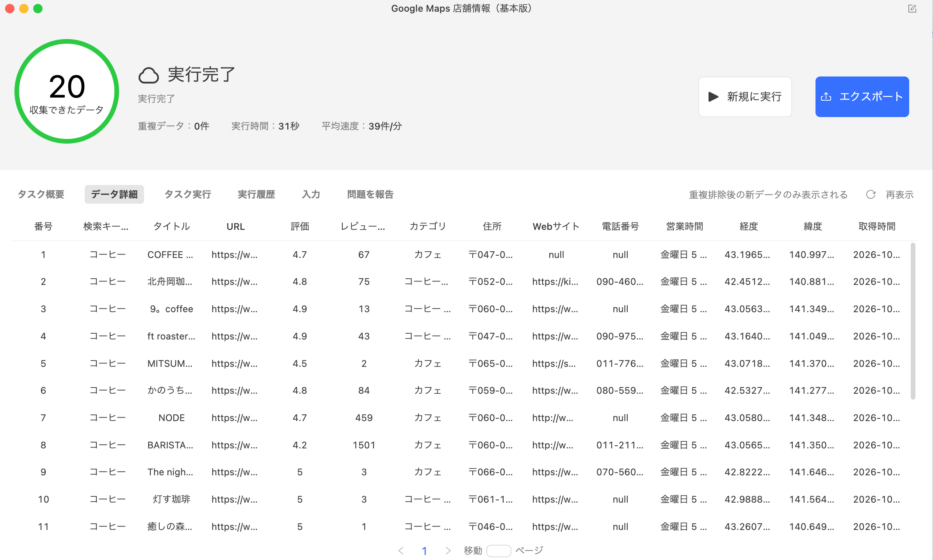Select the 北舟岡珈... title cell
This screenshot has width=933, height=560.
[170, 282]
